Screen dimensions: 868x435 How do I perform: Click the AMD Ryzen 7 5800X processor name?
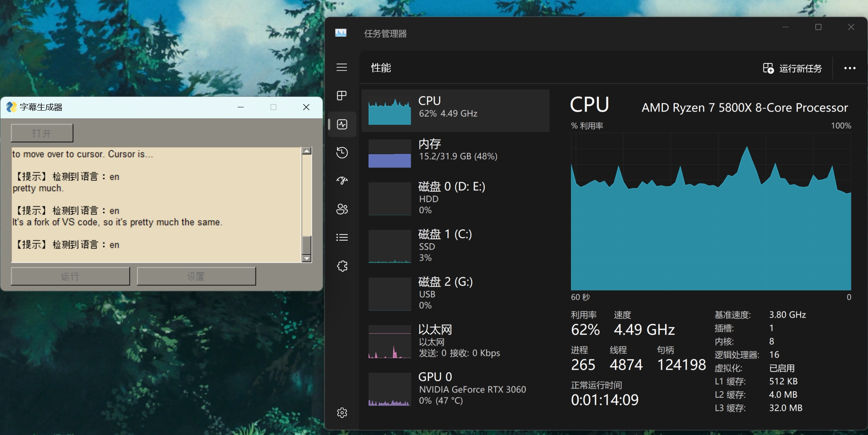tap(745, 107)
